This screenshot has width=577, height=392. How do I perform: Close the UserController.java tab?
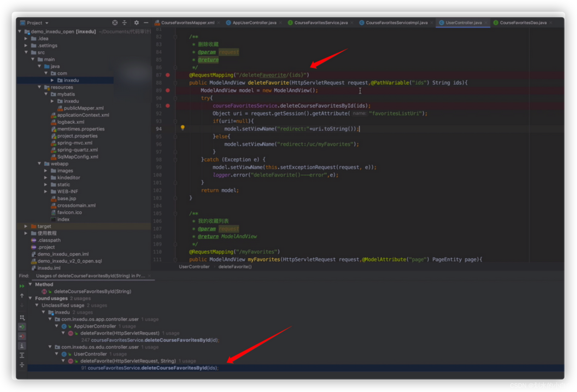tap(486, 23)
